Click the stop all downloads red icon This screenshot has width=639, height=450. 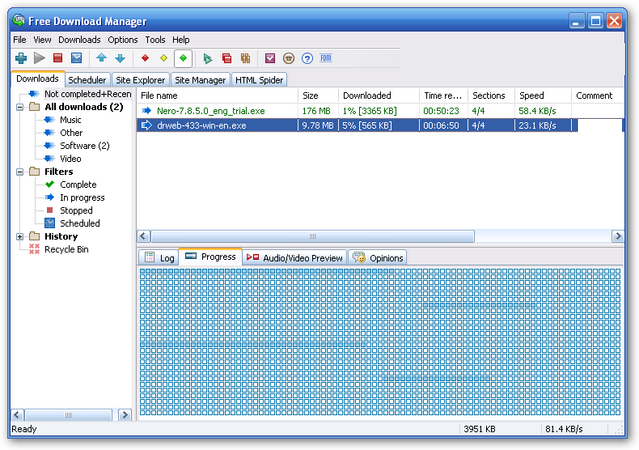point(227,58)
